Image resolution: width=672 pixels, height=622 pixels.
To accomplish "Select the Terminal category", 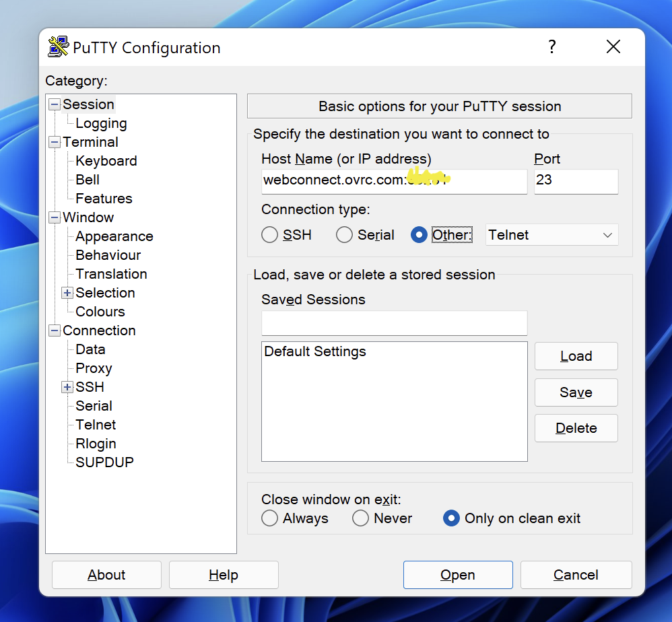I will (90, 142).
